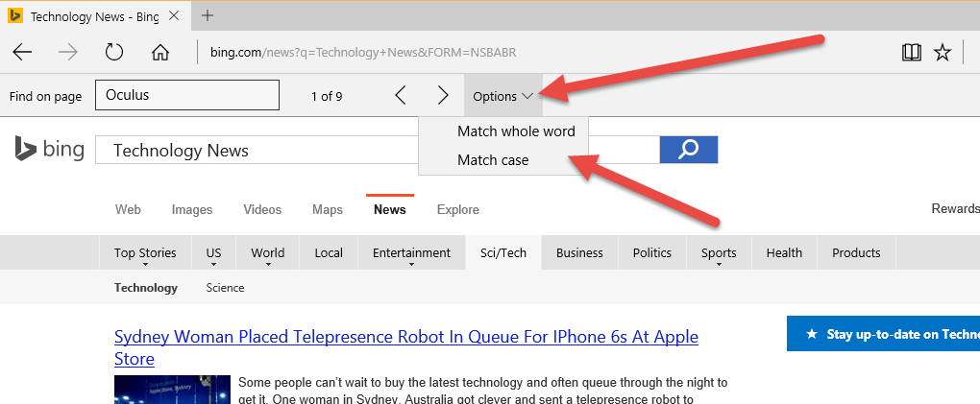Open the Explore tab
The image size is (980, 404).
pos(458,210)
